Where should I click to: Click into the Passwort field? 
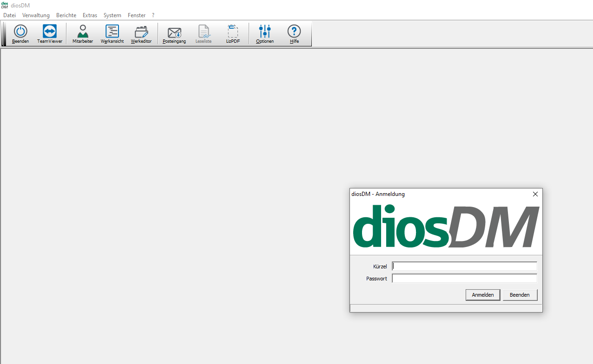point(464,279)
